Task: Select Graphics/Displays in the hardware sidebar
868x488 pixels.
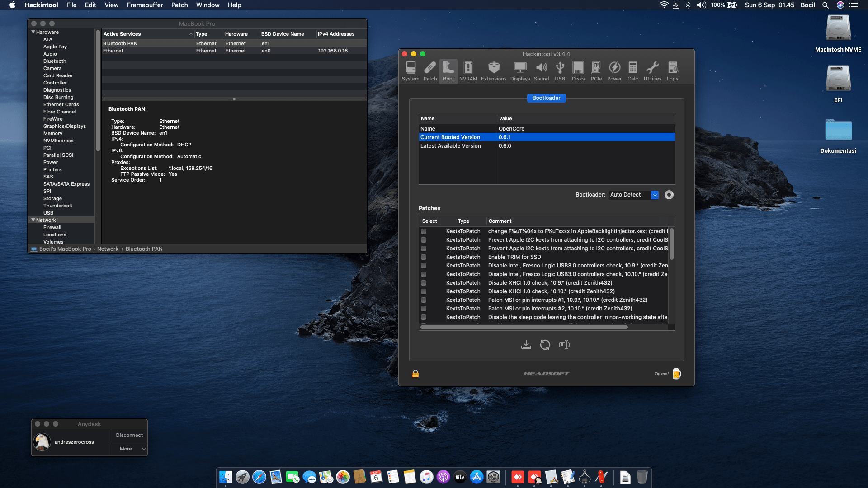Action: (x=65, y=126)
